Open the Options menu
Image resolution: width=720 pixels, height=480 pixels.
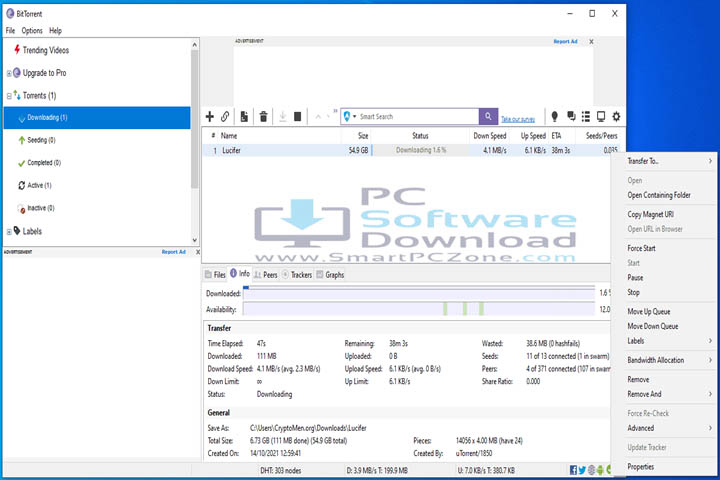pos(32,31)
